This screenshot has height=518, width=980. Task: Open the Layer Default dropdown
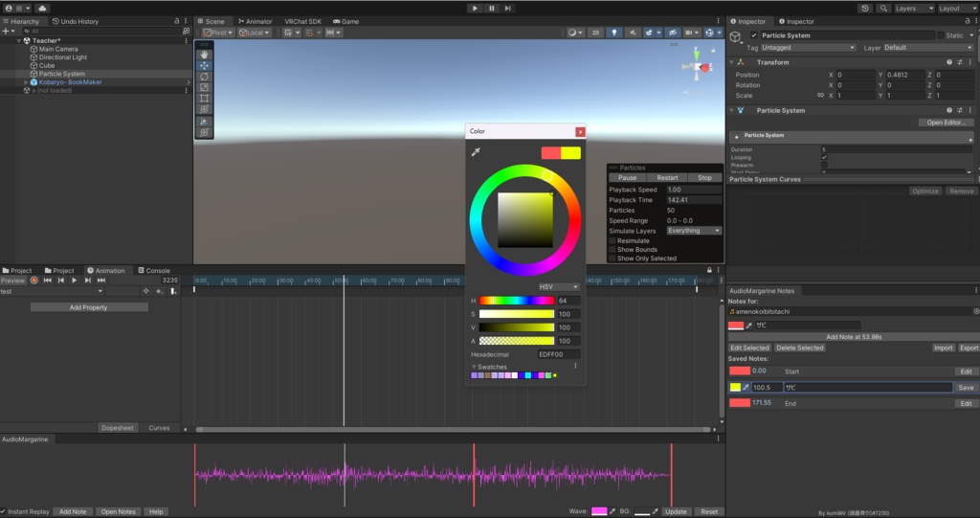click(927, 48)
